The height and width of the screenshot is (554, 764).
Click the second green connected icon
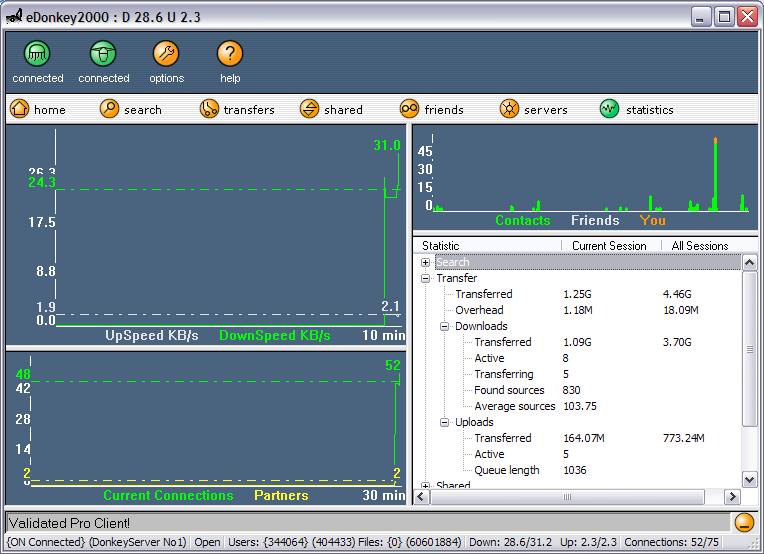(103, 53)
